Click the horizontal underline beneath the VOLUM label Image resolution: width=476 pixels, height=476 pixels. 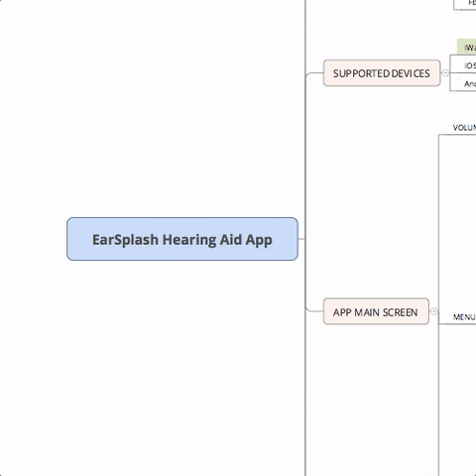tap(457, 135)
